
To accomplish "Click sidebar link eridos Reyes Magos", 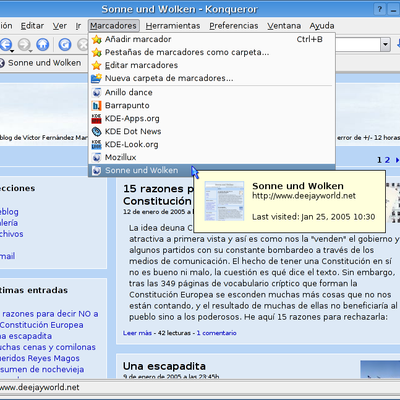I will pyautogui.click(x=40, y=358).
